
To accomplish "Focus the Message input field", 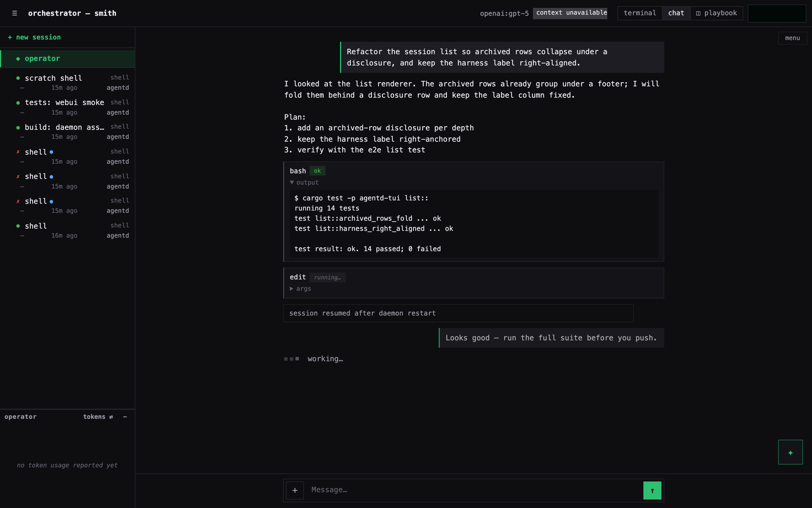I will pyautogui.click(x=473, y=490).
